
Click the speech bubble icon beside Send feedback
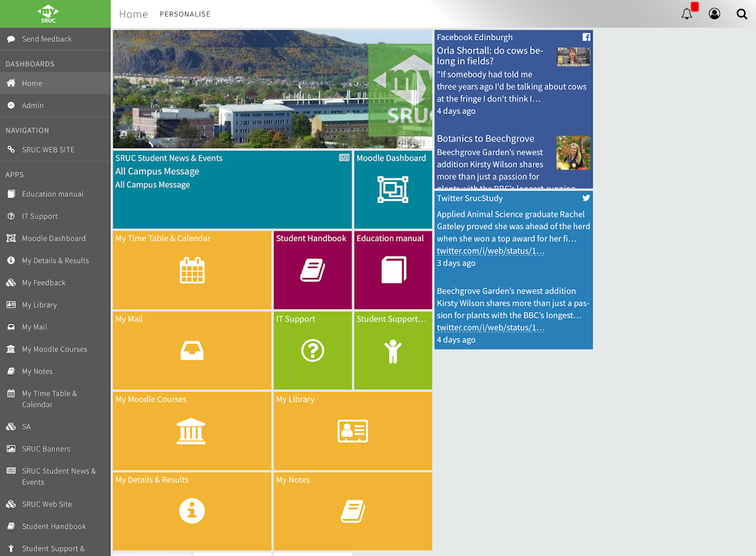[10, 39]
